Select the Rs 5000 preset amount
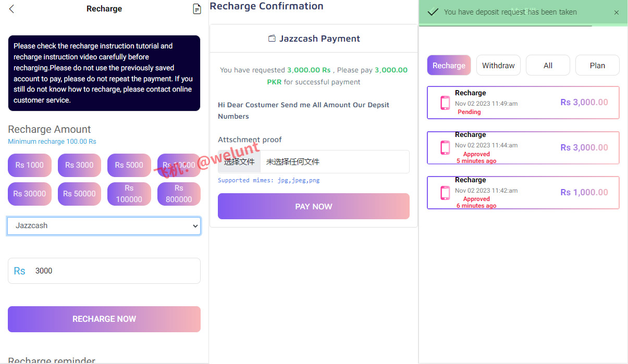This screenshot has width=628, height=364. tap(129, 165)
